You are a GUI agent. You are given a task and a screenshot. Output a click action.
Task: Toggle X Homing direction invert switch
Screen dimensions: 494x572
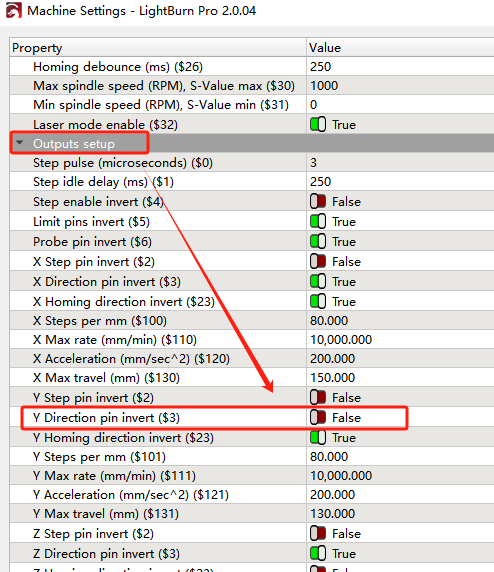coord(318,302)
